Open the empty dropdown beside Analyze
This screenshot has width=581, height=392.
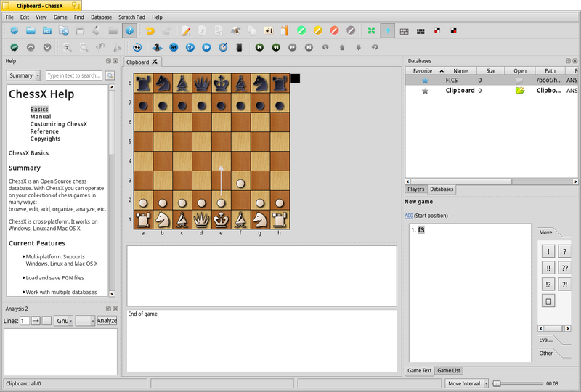[85, 321]
